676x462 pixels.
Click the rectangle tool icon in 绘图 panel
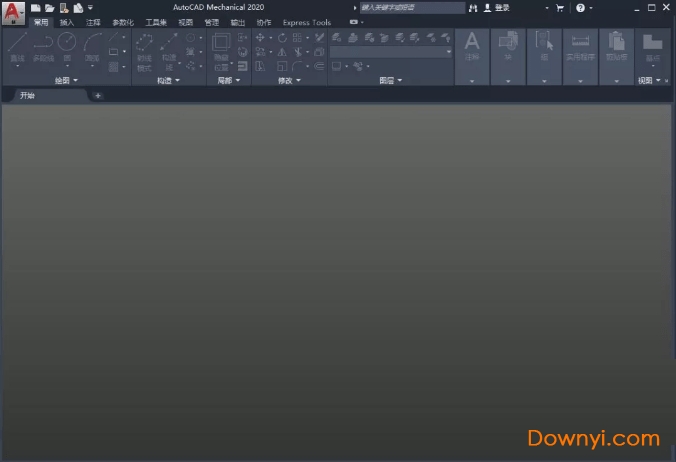(x=113, y=52)
